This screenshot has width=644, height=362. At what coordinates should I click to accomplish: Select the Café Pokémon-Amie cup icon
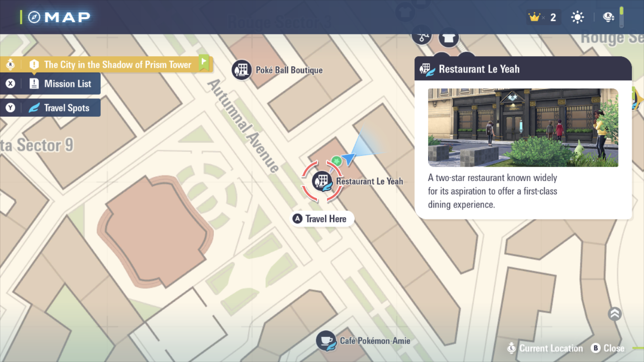[326, 341]
